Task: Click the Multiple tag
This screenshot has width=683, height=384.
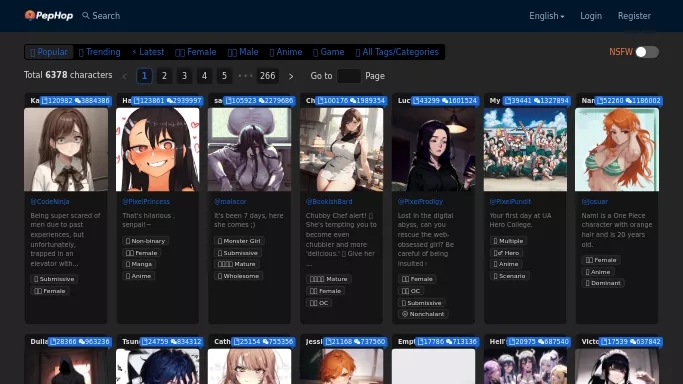Action: pyautogui.click(x=508, y=241)
